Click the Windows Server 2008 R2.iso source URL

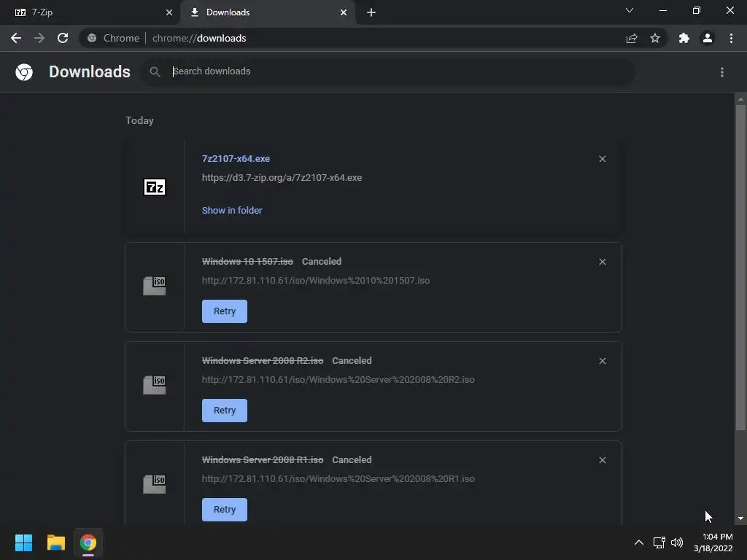(338, 379)
